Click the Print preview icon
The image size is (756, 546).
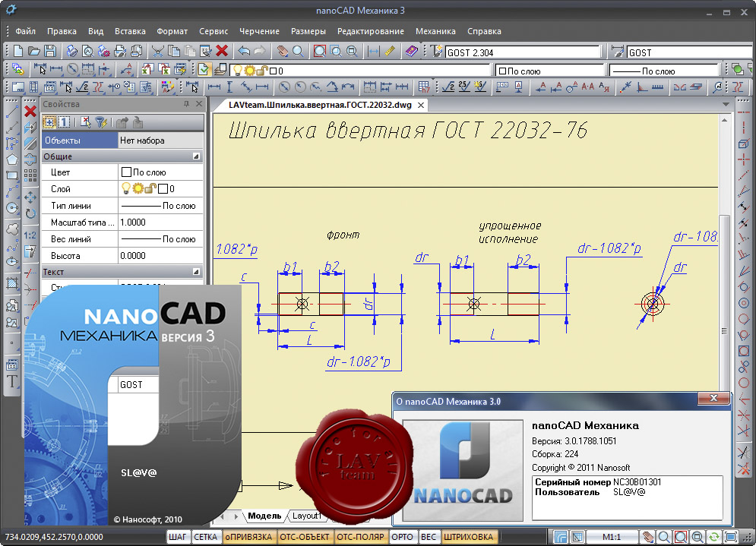pyautogui.click(x=87, y=51)
